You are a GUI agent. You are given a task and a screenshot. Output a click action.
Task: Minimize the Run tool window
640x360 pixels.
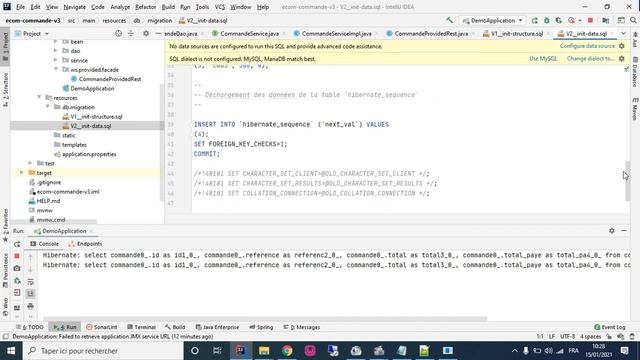click(624, 231)
